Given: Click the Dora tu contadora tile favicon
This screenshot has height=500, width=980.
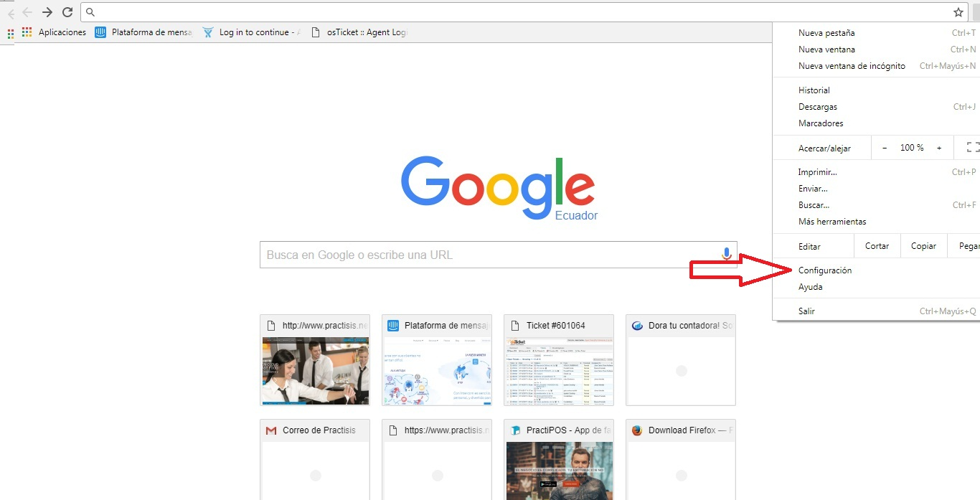Looking at the screenshot, I should 637,326.
